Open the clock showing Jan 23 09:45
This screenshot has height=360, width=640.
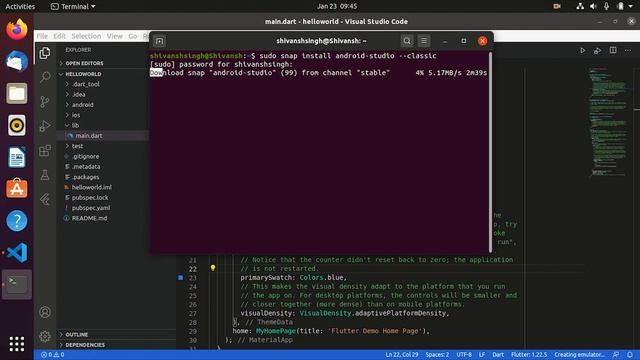(337, 6)
